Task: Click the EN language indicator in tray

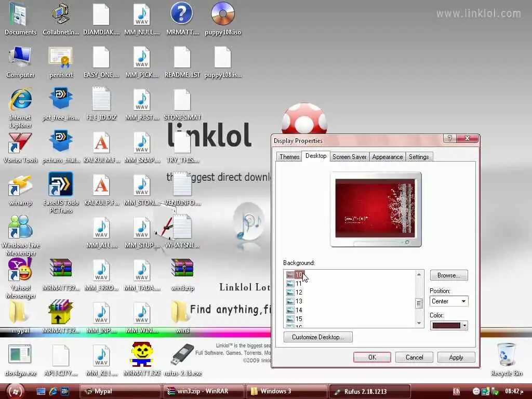Action: coord(456,392)
